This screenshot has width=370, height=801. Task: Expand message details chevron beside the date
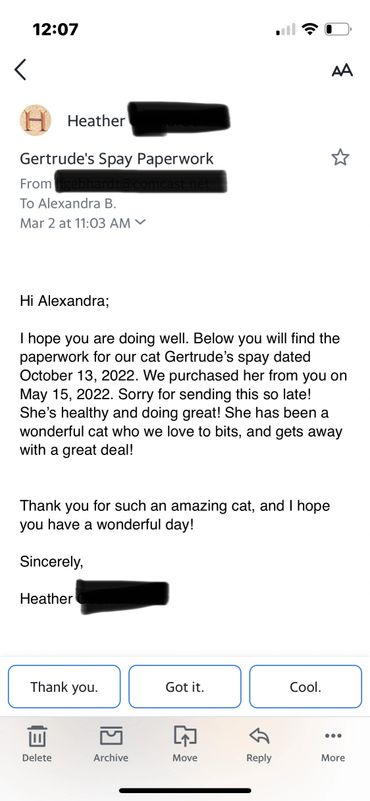pos(141,223)
